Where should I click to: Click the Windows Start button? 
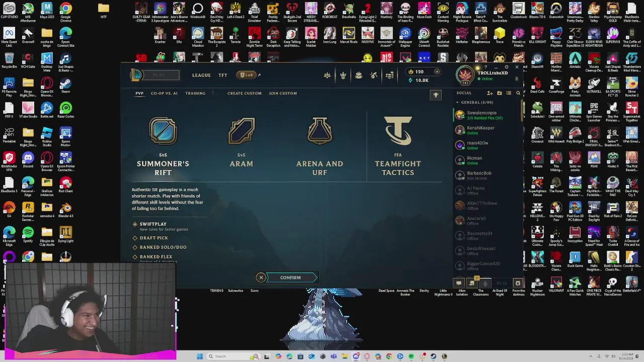pos(200,356)
